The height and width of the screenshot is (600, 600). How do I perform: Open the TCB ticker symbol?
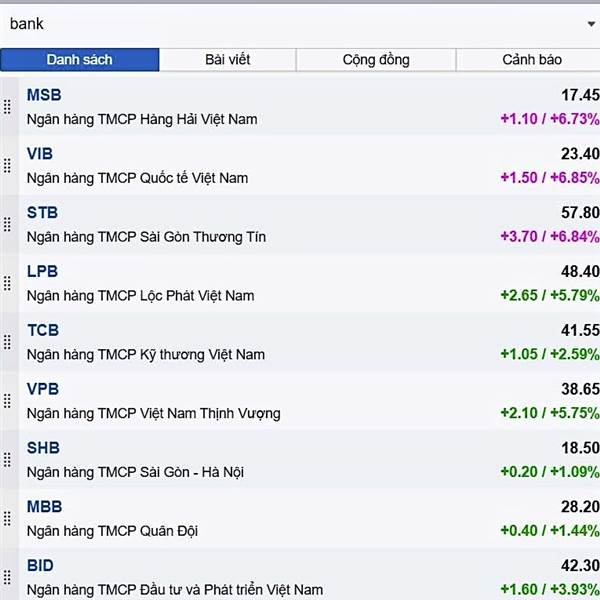pos(43,330)
